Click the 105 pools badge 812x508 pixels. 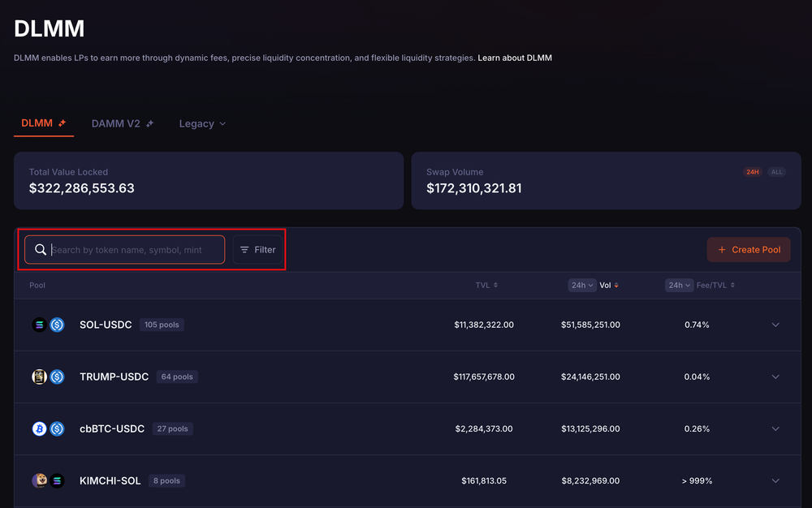pyautogui.click(x=162, y=325)
